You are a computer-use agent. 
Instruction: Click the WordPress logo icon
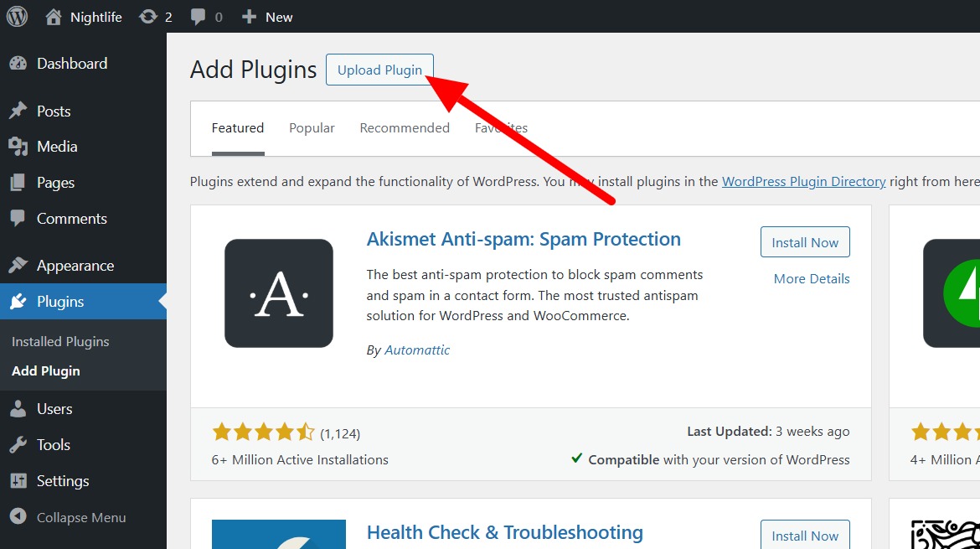(17, 16)
